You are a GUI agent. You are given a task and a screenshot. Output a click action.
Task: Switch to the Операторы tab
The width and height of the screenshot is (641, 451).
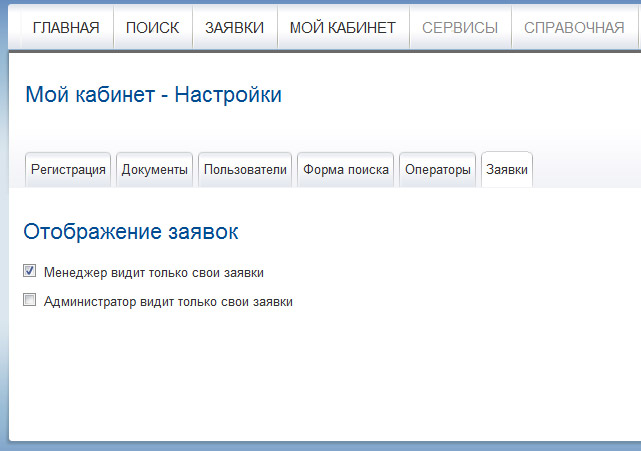click(438, 170)
